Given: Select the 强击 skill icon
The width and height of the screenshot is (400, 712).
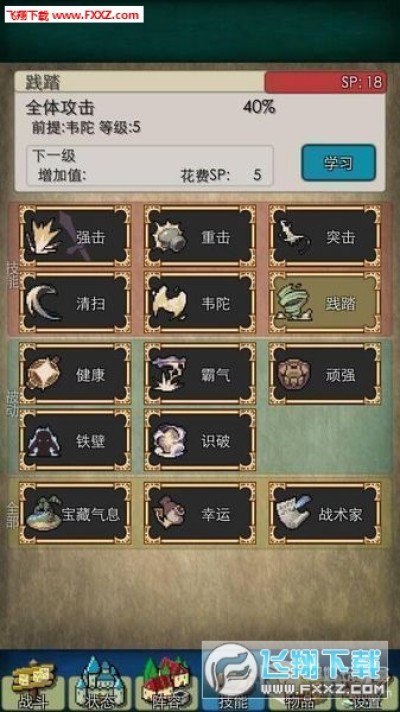Looking at the screenshot, I should pos(75,236).
